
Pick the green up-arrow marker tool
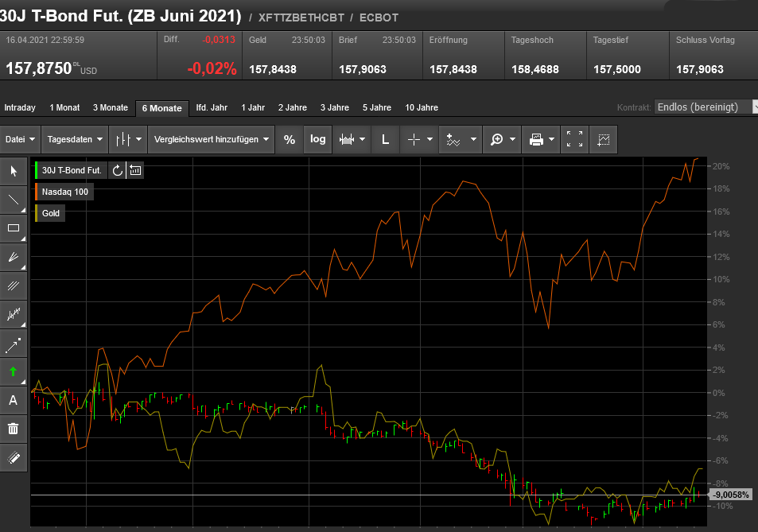click(x=14, y=371)
